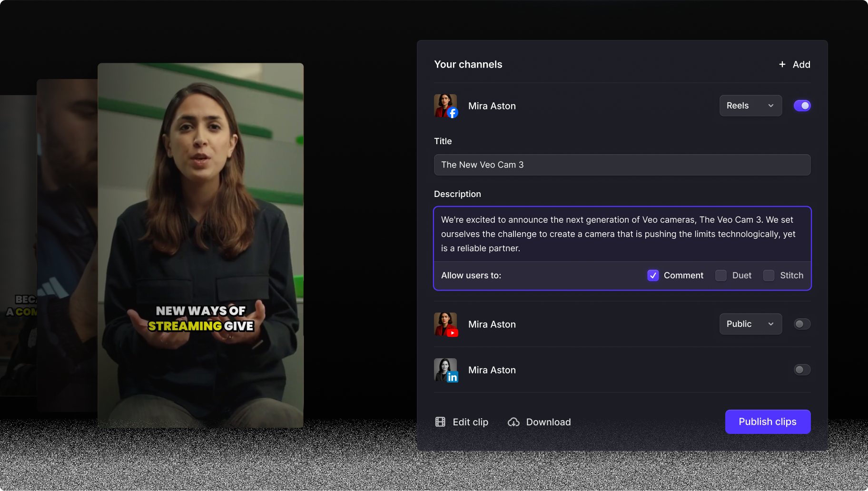Enable the LinkedIn channel toggle

(x=802, y=370)
